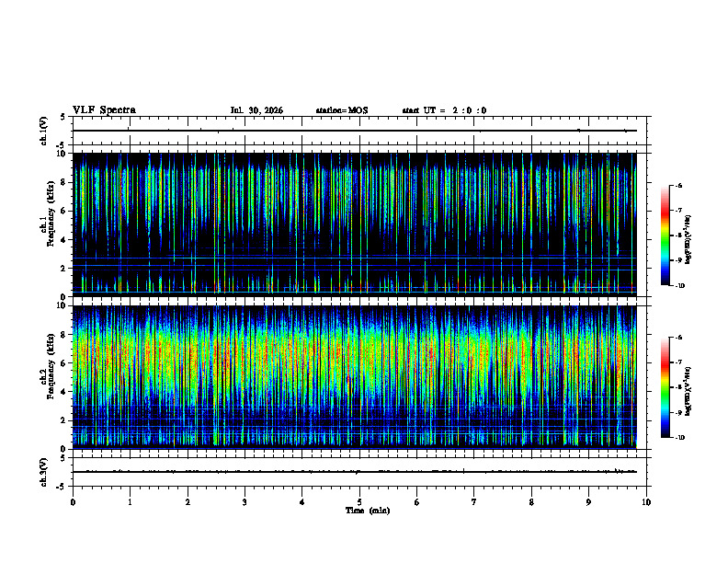Viewport: 728px width, 563px height.
Task: Click the "9" tick on the time axis
Action: tap(588, 502)
